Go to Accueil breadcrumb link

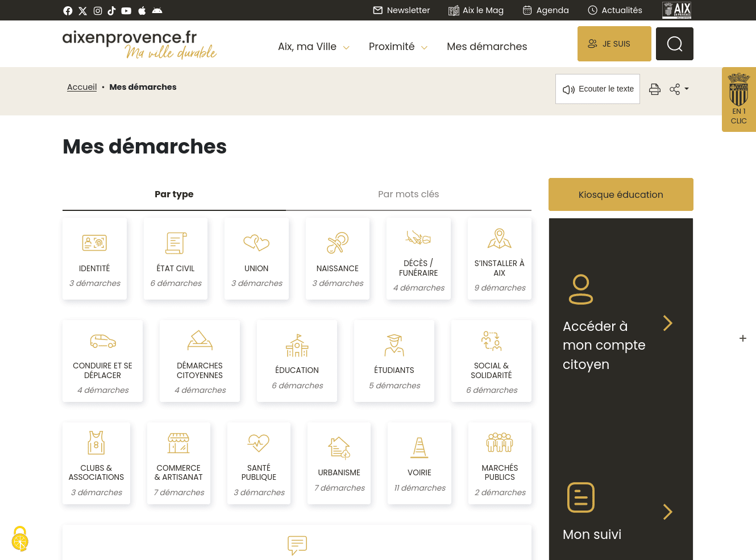(x=82, y=87)
